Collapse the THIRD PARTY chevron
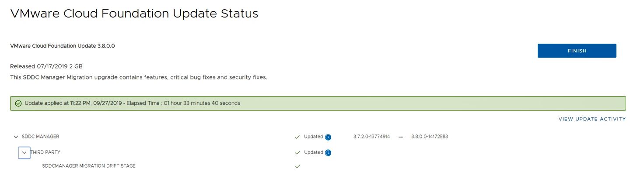The width and height of the screenshot is (644, 196). 24,152
